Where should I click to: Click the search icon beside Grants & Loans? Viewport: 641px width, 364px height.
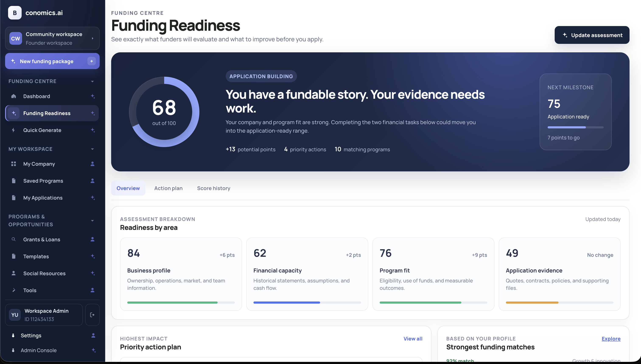pos(14,239)
